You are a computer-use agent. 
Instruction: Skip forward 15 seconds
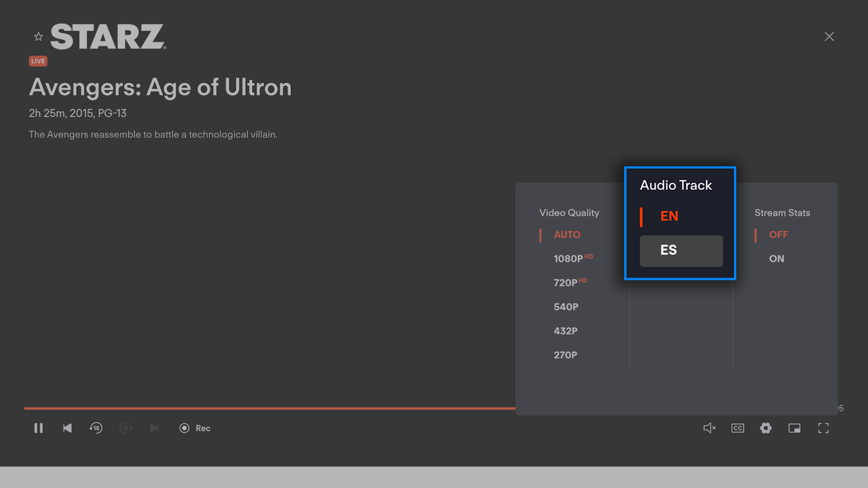point(125,428)
